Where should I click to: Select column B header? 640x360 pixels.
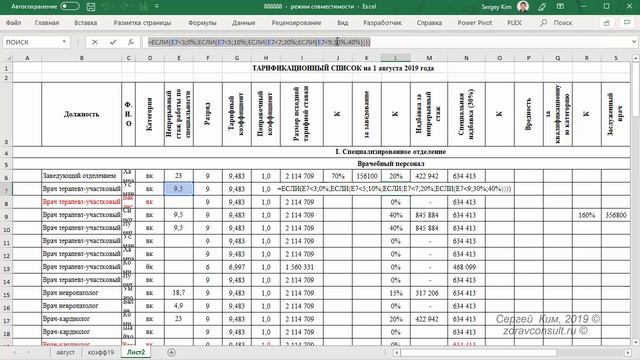(82, 58)
